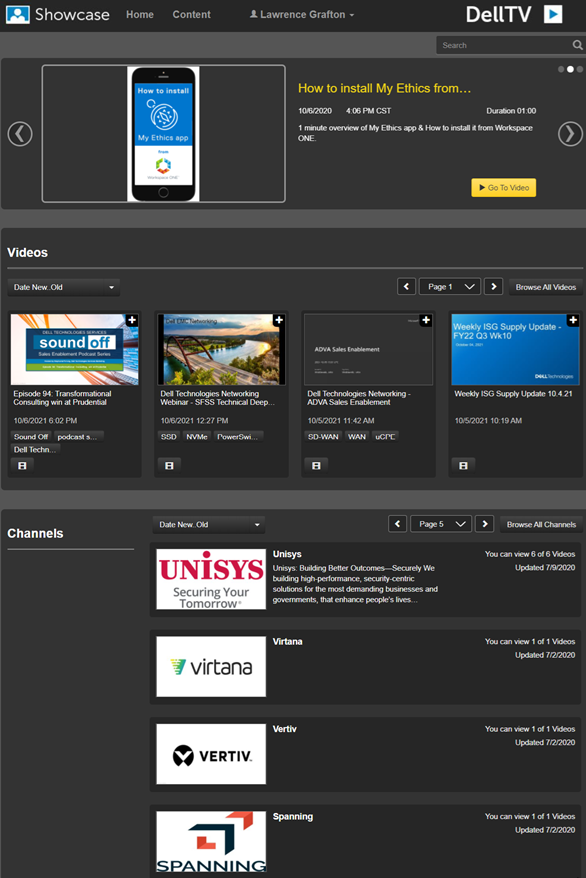Open Unisys channel name link
The image size is (586, 878).
pos(287,554)
